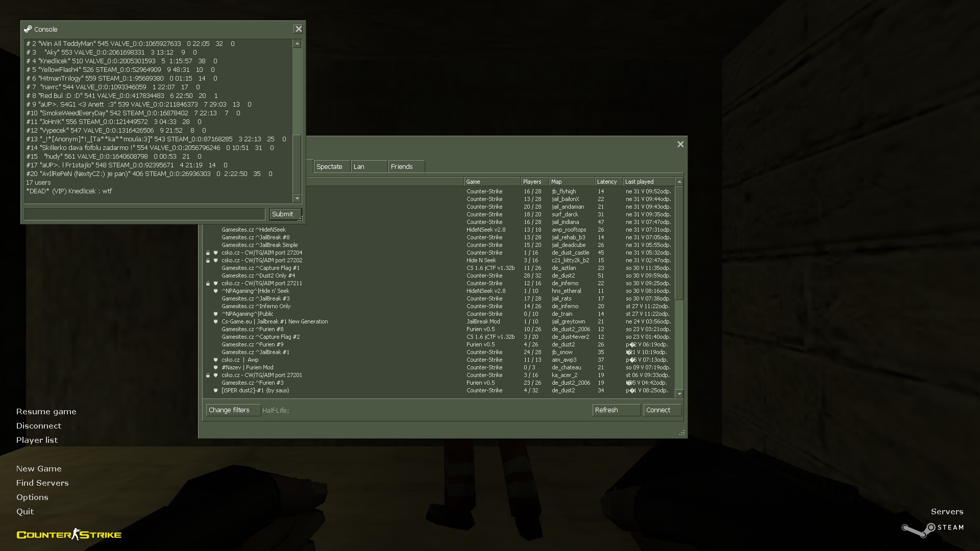Click the surf_darck map entry
The height and width of the screenshot is (551, 980).
pyautogui.click(x=565, y=215)
